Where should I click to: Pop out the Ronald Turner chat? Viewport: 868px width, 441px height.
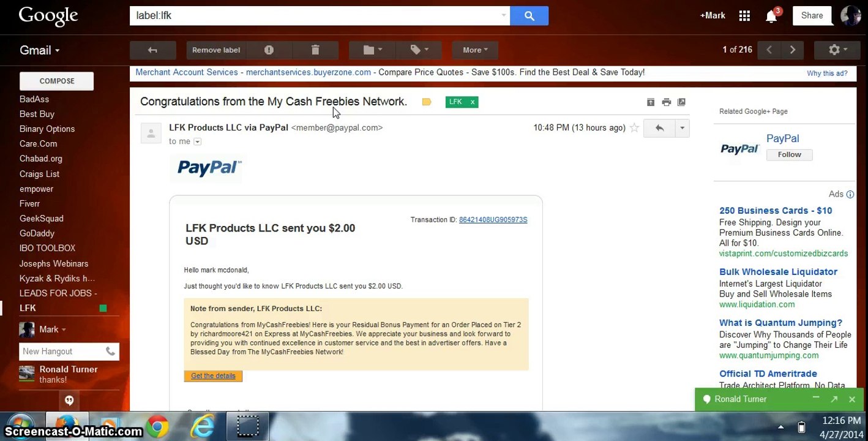click(x=834, y=399)
